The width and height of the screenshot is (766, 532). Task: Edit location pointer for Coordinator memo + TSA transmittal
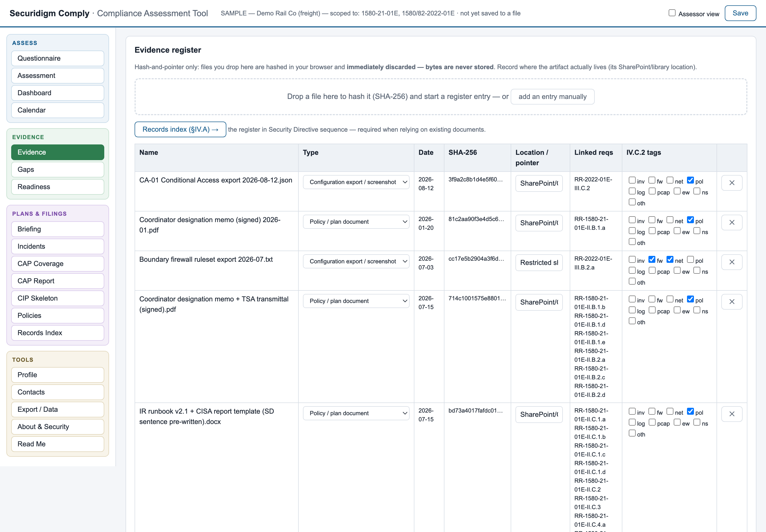point(539,302)
